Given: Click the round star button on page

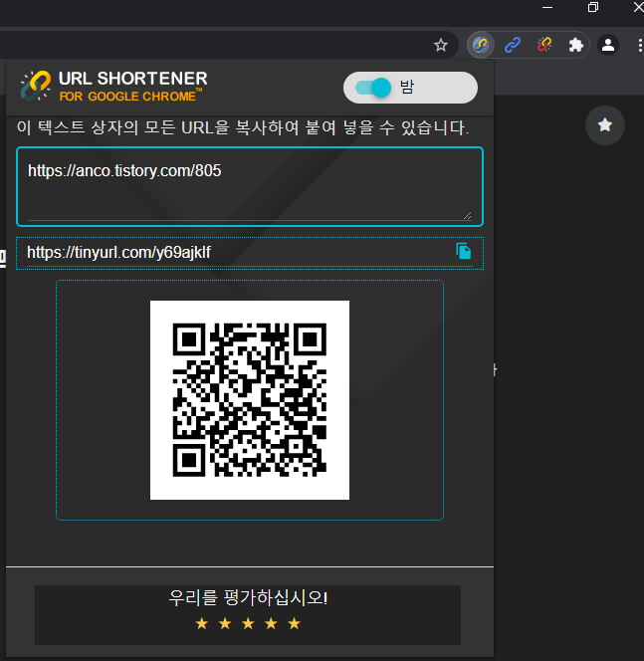Looking at the screenshot, I should [x=605, y=125].
